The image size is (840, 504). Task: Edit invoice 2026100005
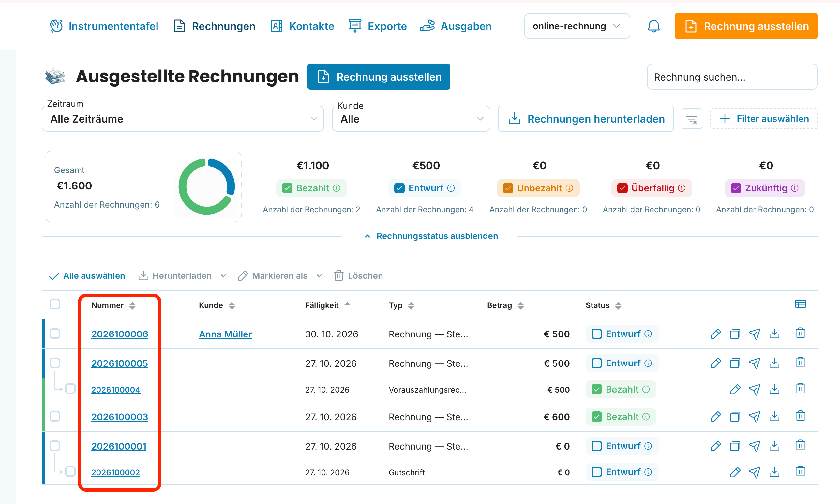tap(715, 363)
